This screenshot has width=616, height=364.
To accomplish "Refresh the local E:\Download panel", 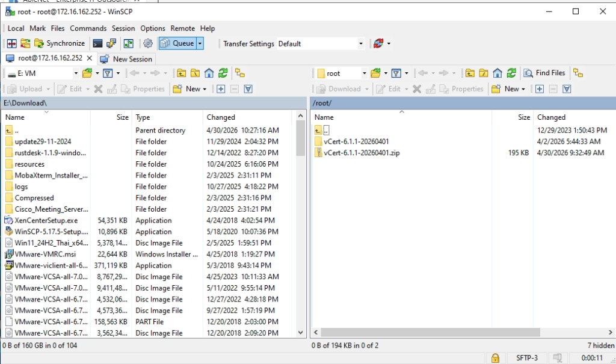I will pyautogui.click(x=223, y=73).
